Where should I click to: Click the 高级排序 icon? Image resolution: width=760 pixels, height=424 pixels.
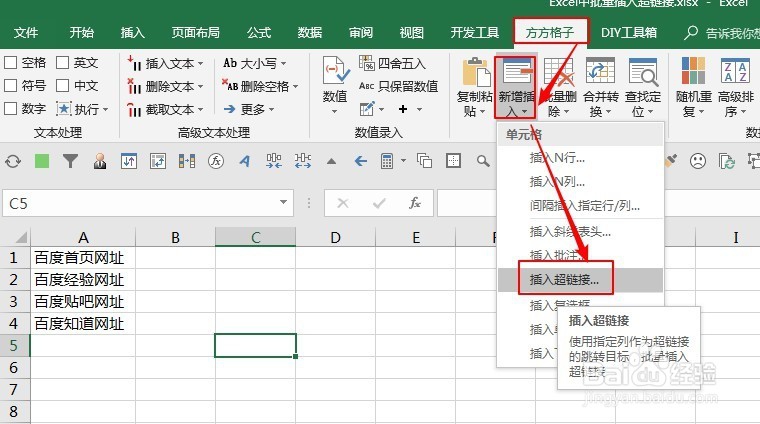[735, 71]
